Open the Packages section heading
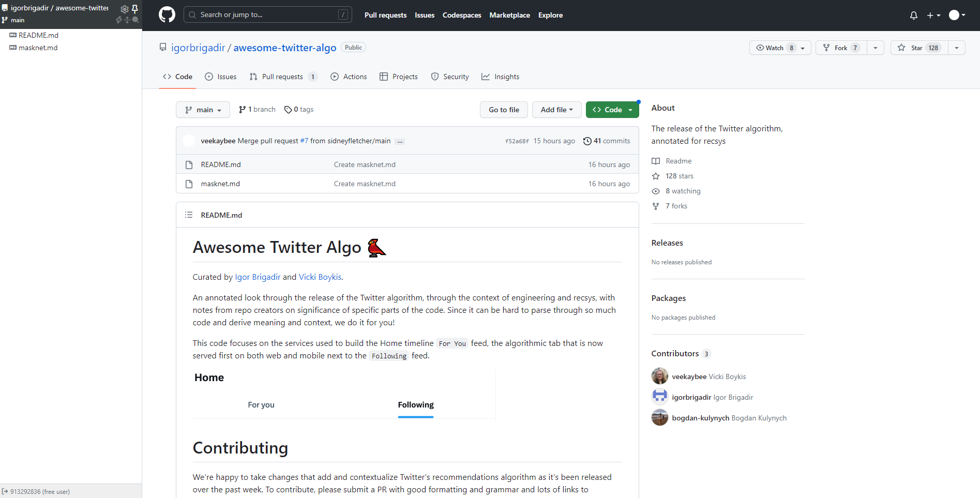The height and width of the screenshot is (498, 980). click(669, 298)
